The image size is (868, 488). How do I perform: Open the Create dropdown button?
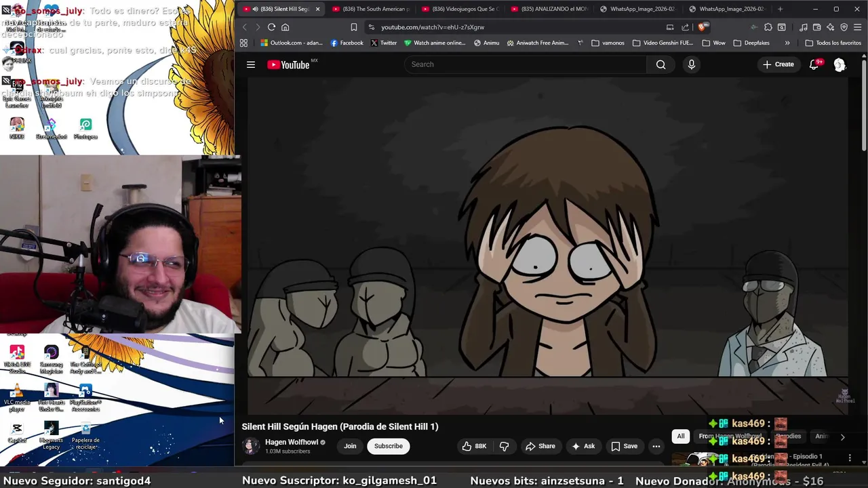[778, 64]
